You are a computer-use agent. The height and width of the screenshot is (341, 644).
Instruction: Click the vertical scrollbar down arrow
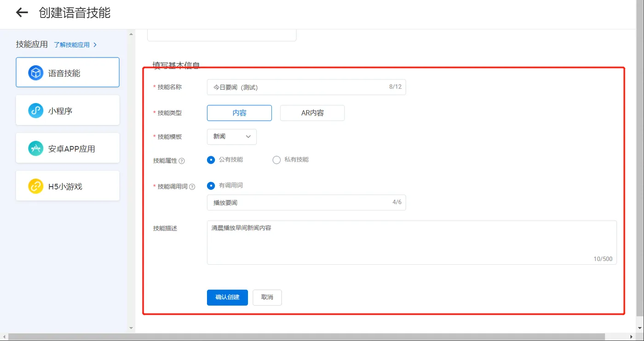click(131, 328)
